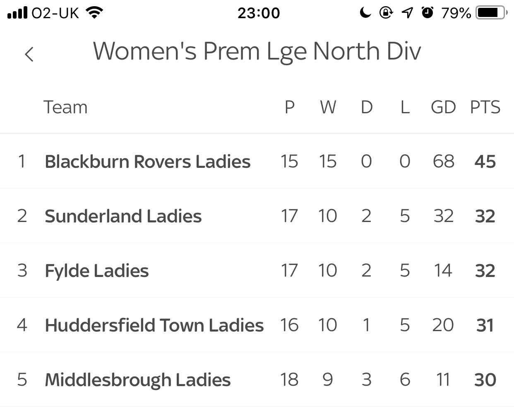This screenshot has height=420, width=514.
Task: Open Middlesbrough Ladies team entry
Action: [x=137, y=380]
